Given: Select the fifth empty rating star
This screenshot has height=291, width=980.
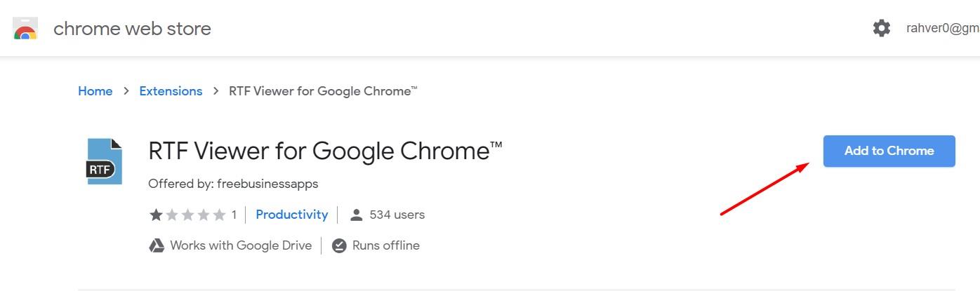Looking at the screenshot, I should pyautogui.click(x=219, y=215).
